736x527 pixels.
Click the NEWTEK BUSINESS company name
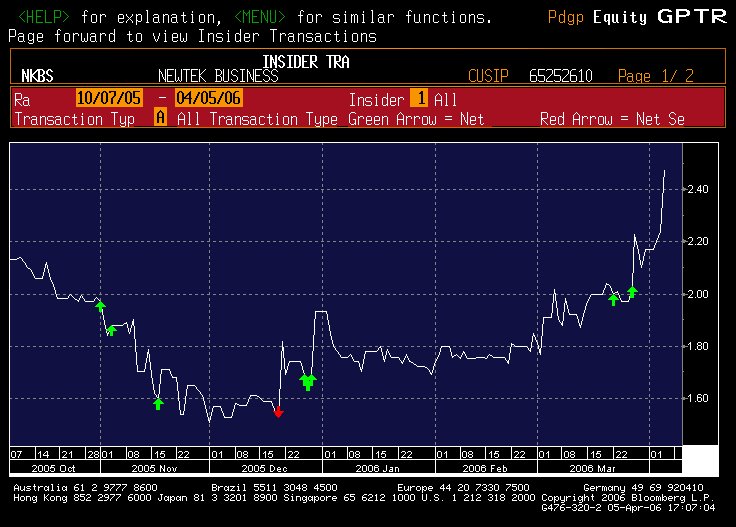click(x=218, y=76)
